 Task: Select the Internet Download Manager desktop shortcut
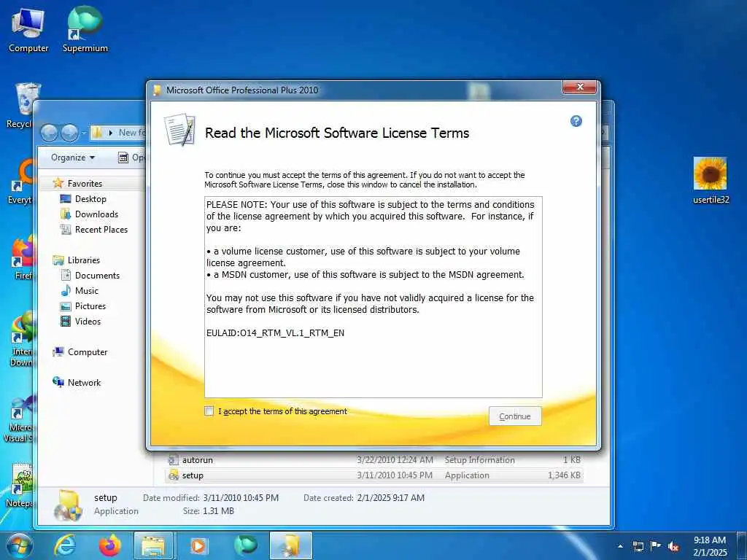point(21,339)
